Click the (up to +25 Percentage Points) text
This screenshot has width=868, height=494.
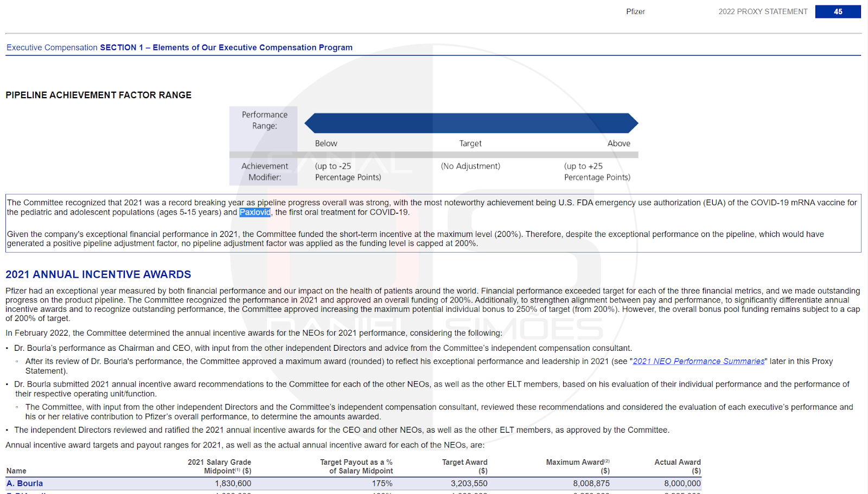pos(597,171)
